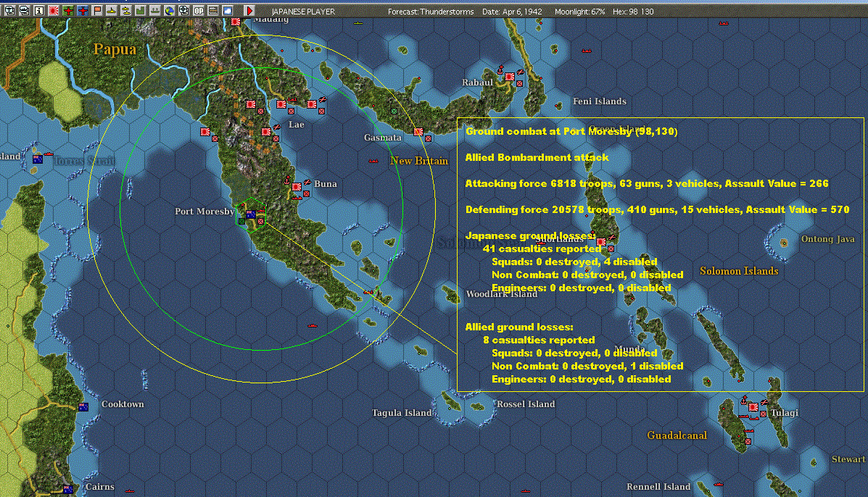Image resolution: width=868 pixels, height=497 pixels.
Task: Select the Japanese flag base at Tulagi
Action: pos(753,407)
